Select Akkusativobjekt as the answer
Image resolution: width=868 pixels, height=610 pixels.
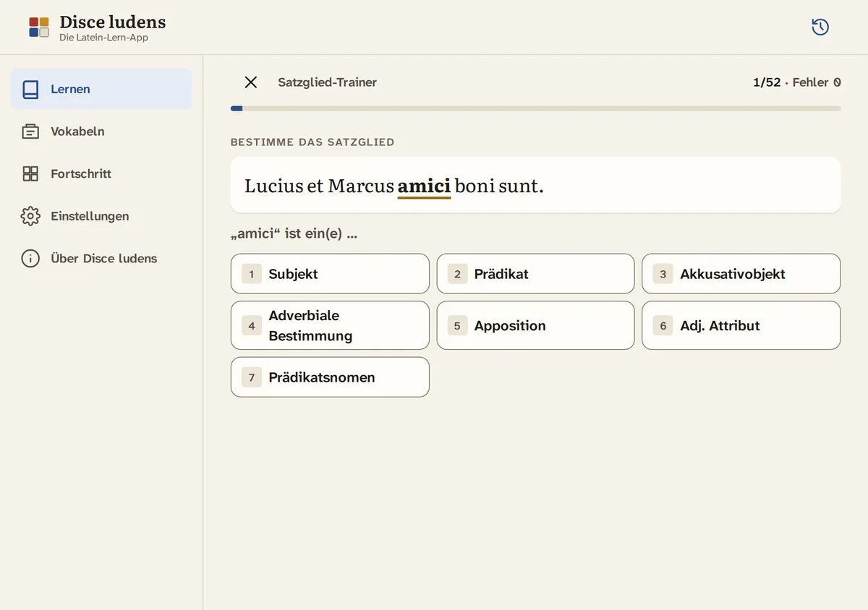tap(741, 274)
